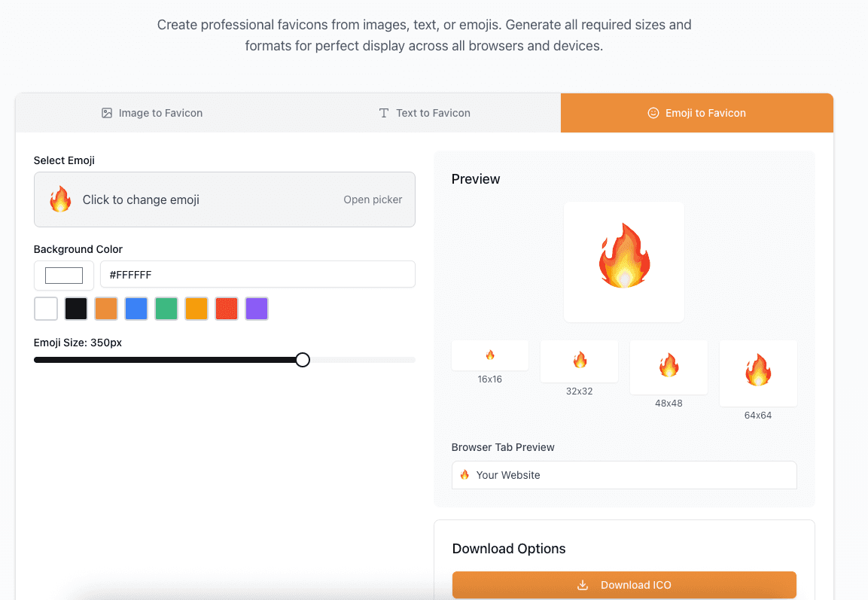Click the Background Color label
This screenshot has width=868, height=600.
tap(78, 249)
